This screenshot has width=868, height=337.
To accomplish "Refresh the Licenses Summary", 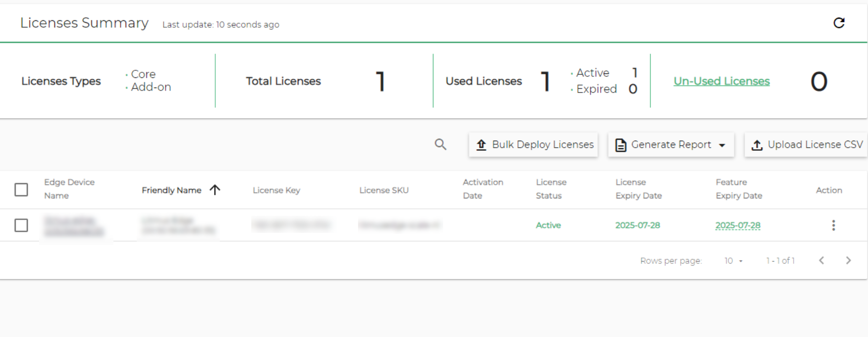I will click(x=839, y=23).
